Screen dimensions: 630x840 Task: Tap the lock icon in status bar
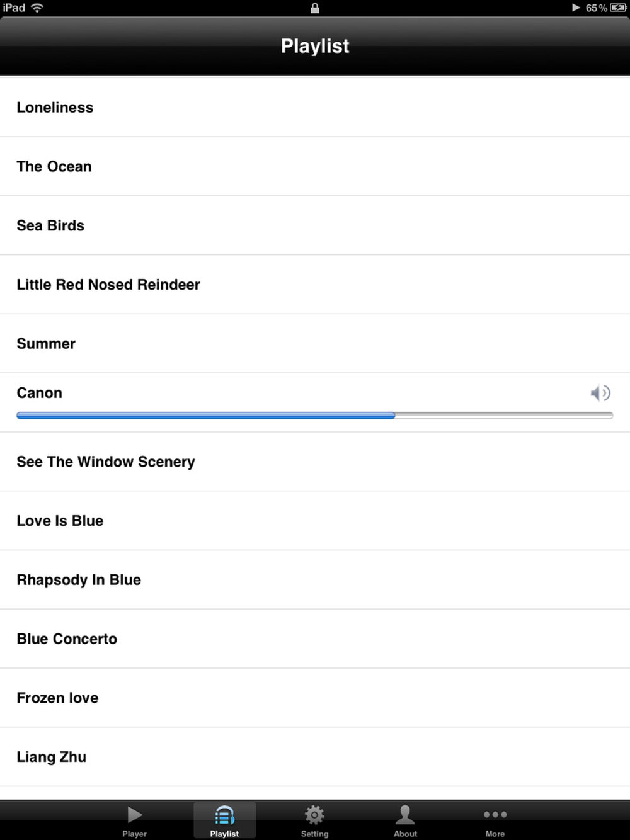click(315, 8)
